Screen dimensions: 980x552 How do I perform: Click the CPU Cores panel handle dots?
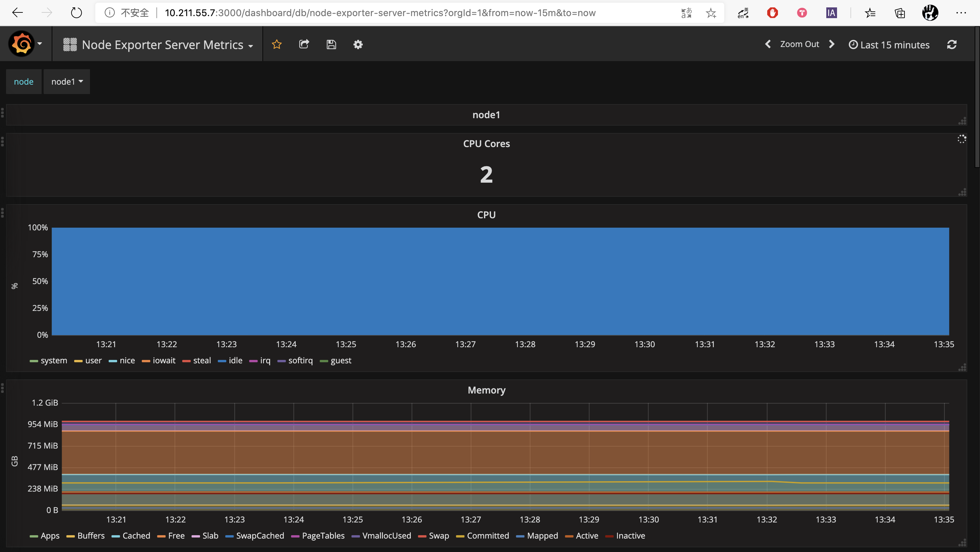pyautogui.click(x=3, y=142)
